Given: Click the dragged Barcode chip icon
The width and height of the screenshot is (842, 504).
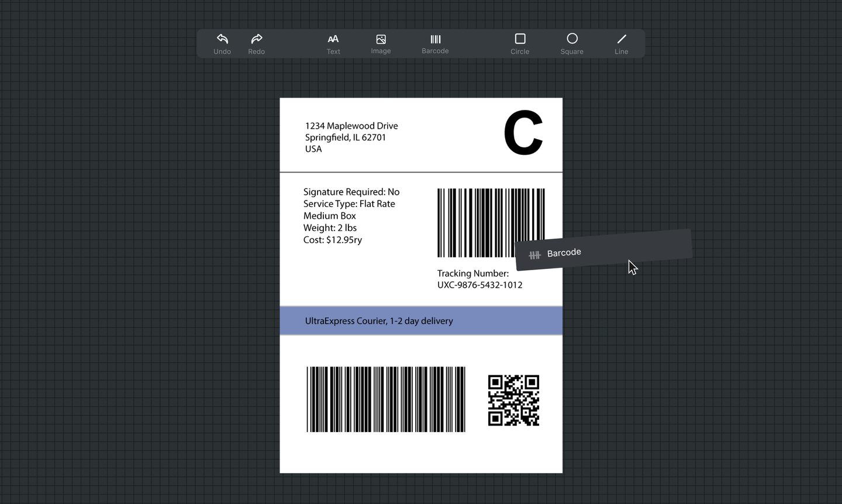Looking at the screenshot, I should click(534, 255).
